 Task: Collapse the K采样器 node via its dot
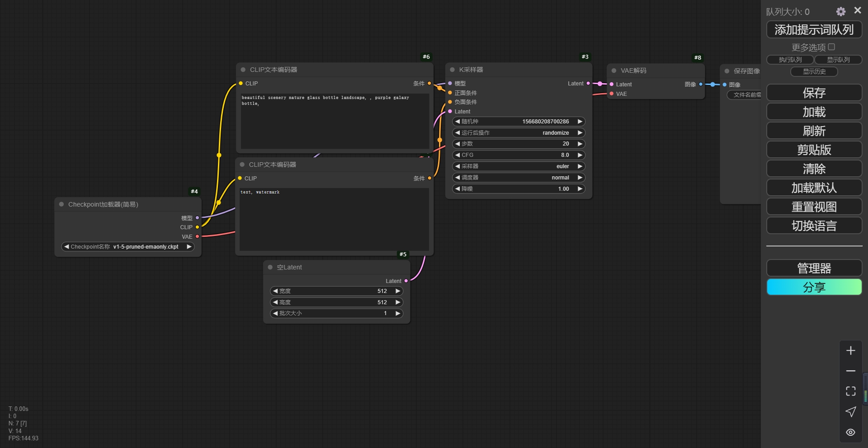click(x=452, y=70)
